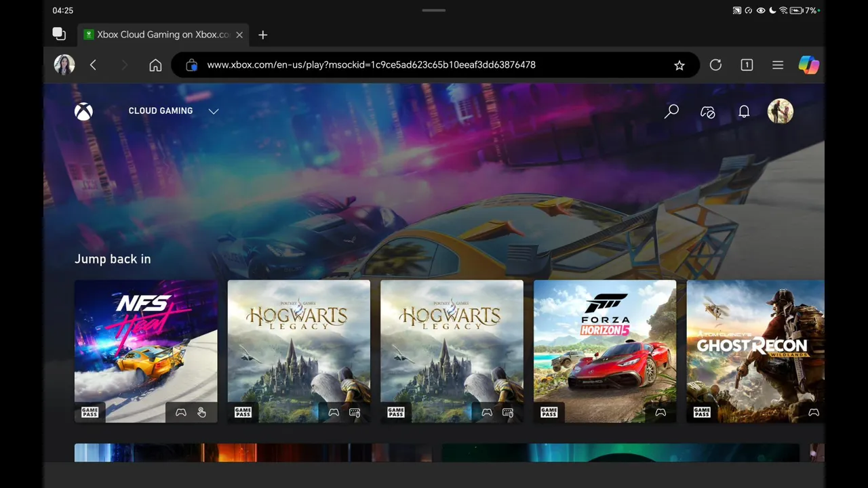The image size is (868, 488).
Task: Open the tab groups icon beside tabs
Action: [59, 34]
